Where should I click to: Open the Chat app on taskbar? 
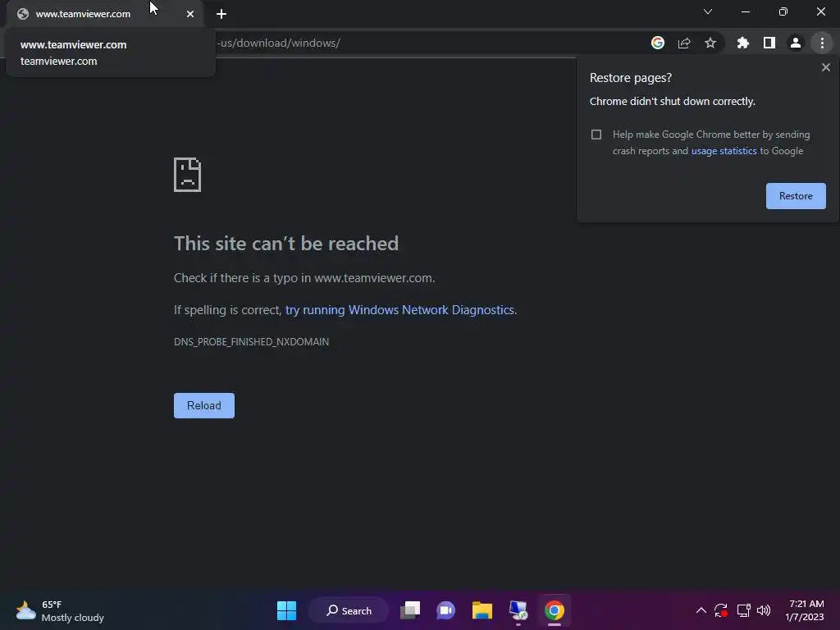click(x=445, y=610)
